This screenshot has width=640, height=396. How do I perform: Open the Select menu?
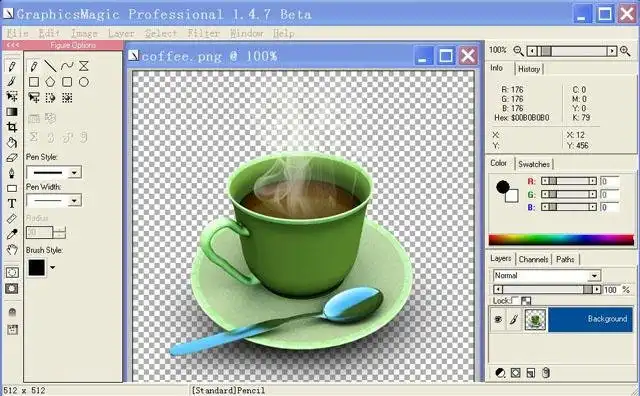pyautogui.click(x=161, y=33)
